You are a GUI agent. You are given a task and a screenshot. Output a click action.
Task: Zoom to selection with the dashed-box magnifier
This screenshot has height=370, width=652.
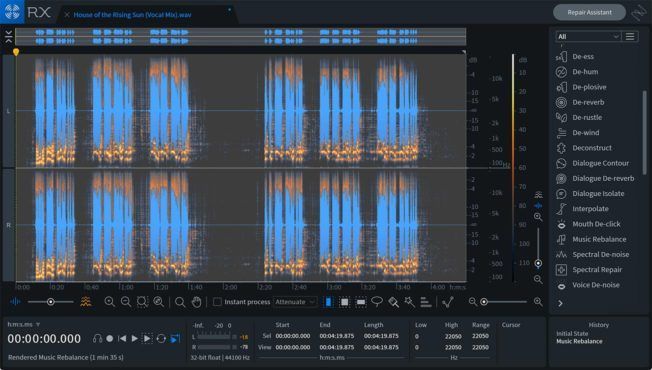tap(142, 302)
